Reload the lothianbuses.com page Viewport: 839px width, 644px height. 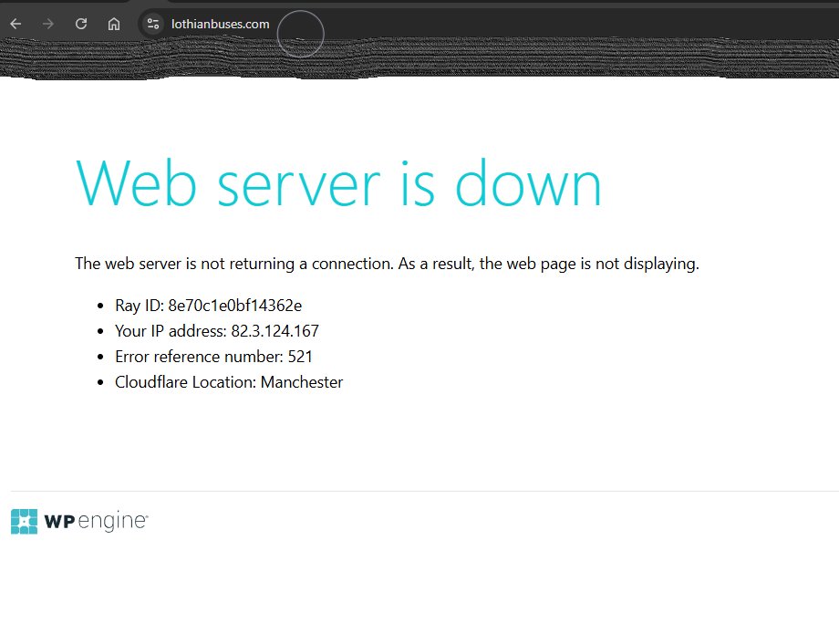pos(81,24)
